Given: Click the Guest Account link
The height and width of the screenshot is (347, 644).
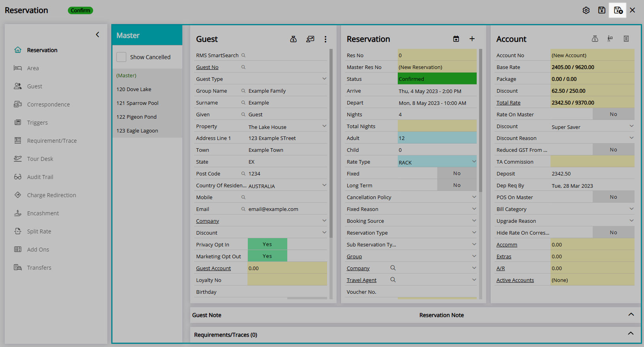Looking at the screenshot, I should pos(213,268).
